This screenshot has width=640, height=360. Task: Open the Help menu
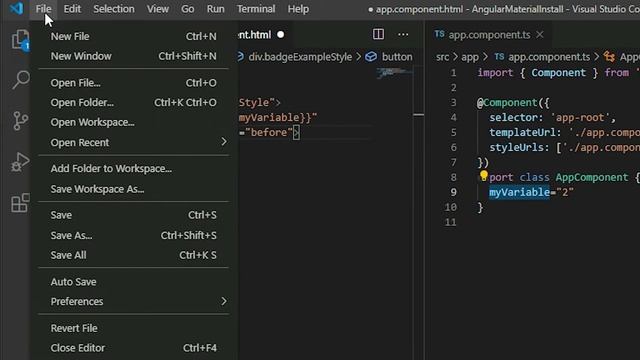pyautogui.click(x=298, y=9)
